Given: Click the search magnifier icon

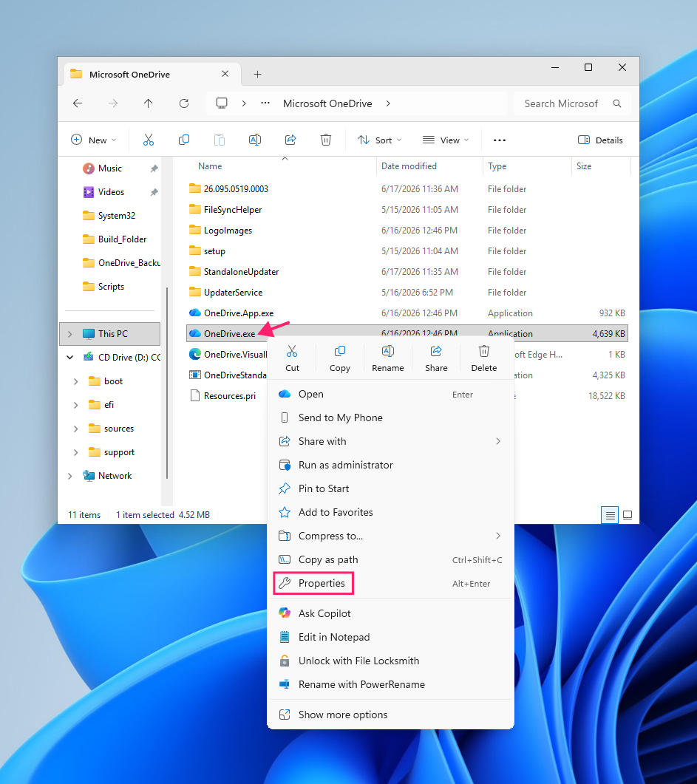Looking at the screenshot, I should (617, 103).
